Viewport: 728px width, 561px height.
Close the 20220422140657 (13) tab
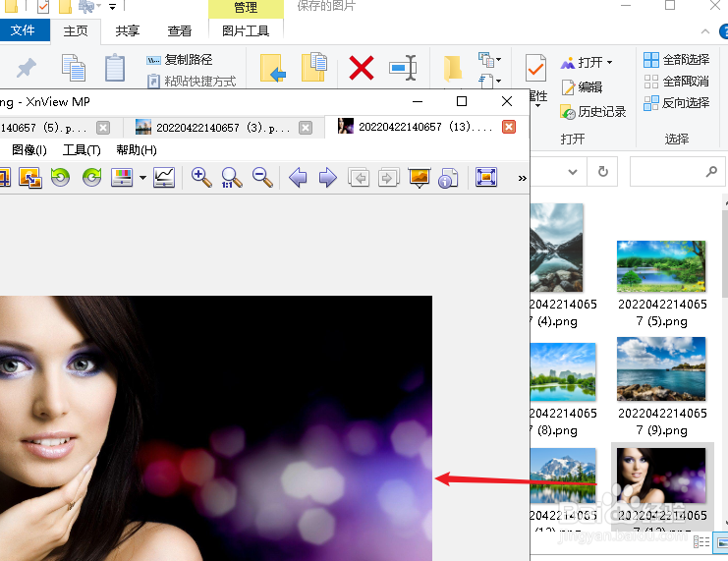pos(509,127)
